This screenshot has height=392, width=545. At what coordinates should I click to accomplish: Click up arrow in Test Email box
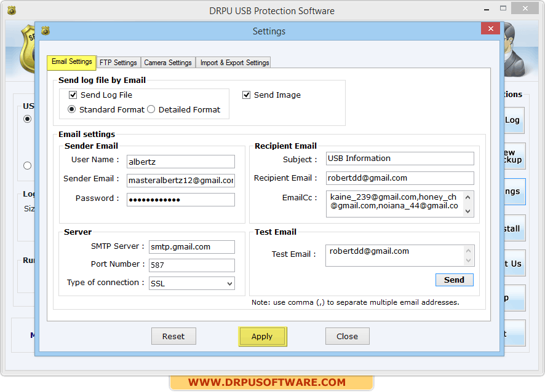tap(468, 251)
